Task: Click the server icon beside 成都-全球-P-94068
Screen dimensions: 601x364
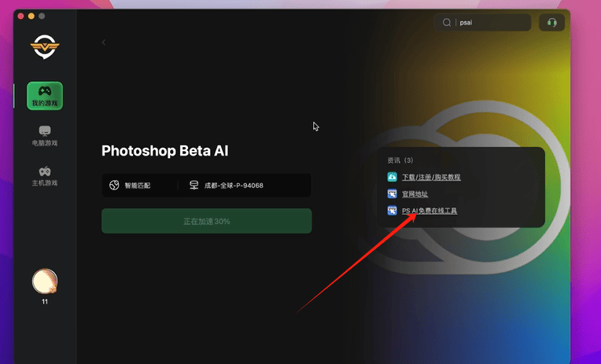Action: pos(194,185)
